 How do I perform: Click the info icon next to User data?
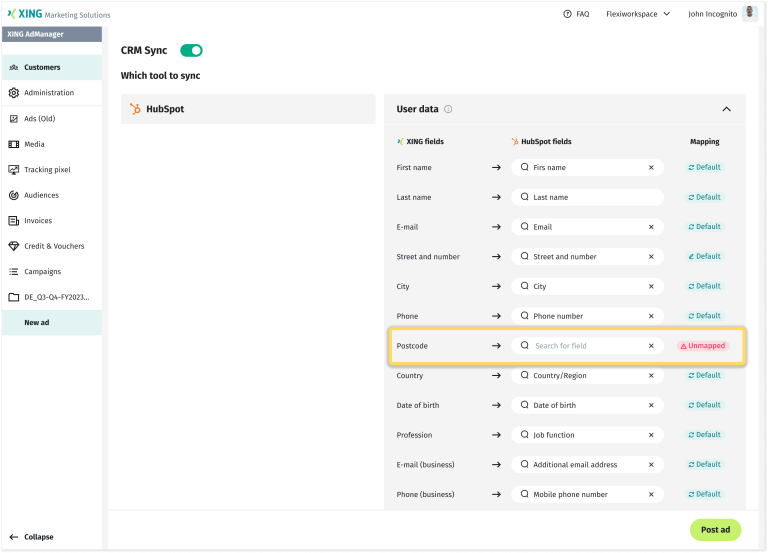[x=448, y=109]
